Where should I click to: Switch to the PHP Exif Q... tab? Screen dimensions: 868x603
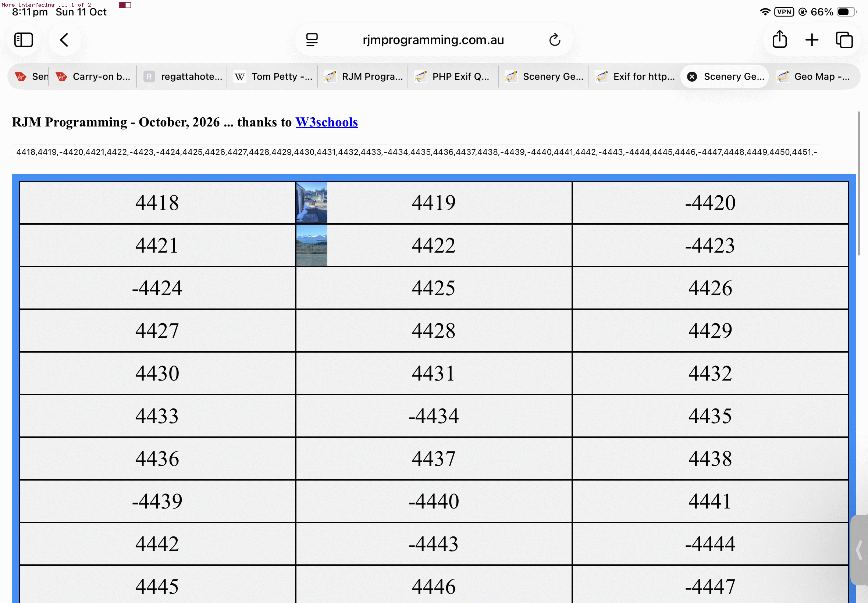click(453, 77)
